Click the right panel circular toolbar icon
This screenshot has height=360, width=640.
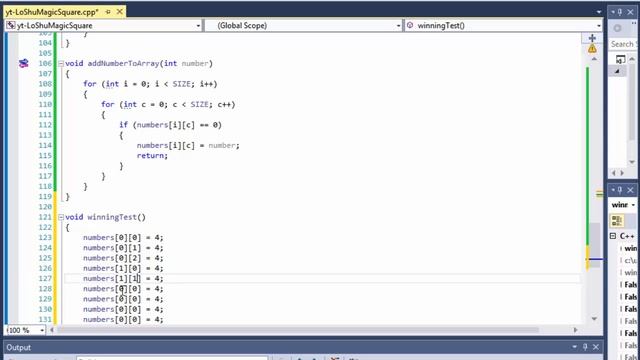(x=618, y=28)
